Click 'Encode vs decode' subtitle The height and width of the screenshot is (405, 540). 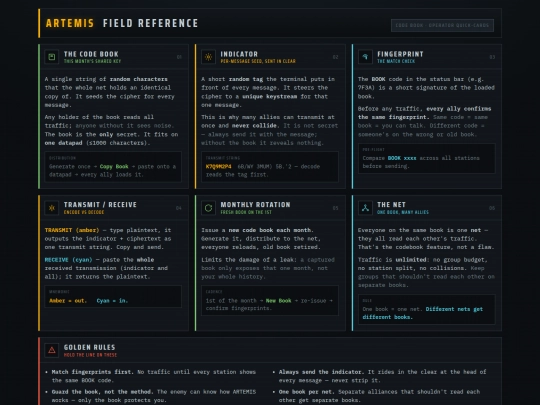pyautogui.click(x=84, y=212)
